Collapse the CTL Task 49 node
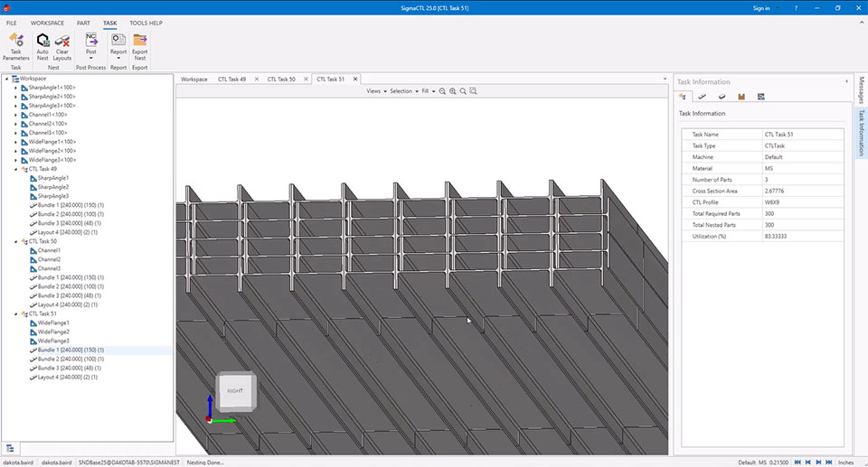Image resolution: width=868 pixels, height=467 pixels. (15, 169)
